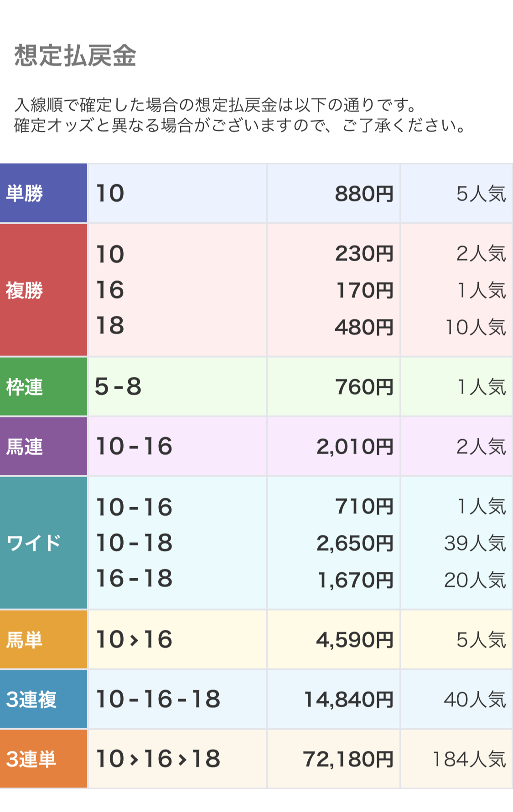Image resolution: width=513 pixels, height=812 pixels.
Task: Tap the 3連単 orange category label
Action: [43, 759]
